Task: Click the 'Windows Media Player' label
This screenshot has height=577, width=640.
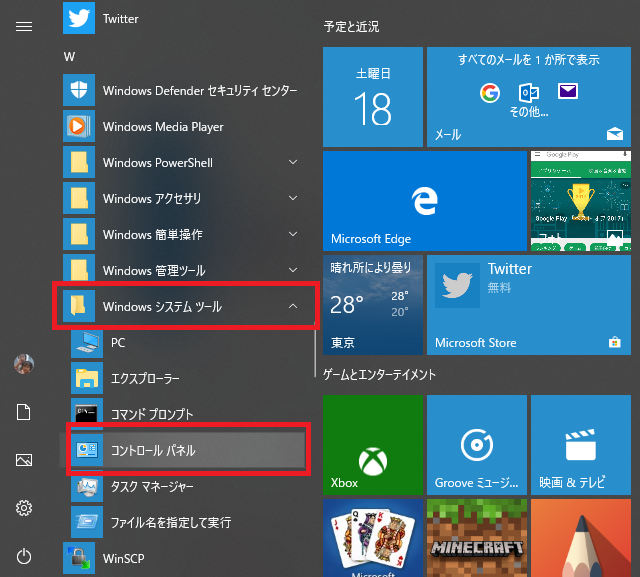Action: 163,127
